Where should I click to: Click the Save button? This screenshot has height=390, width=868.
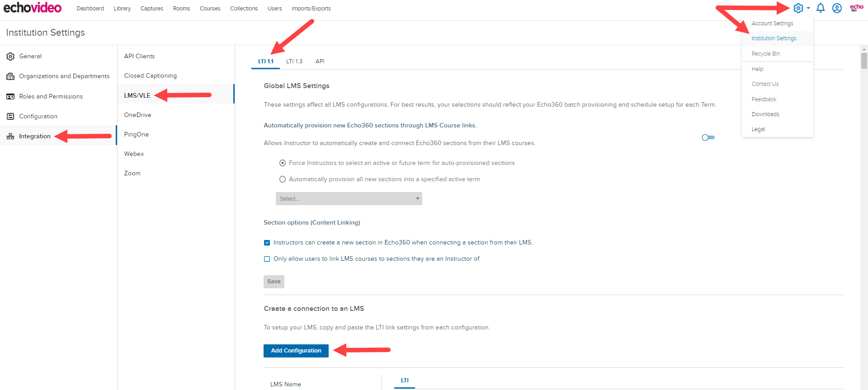(274, 282)
